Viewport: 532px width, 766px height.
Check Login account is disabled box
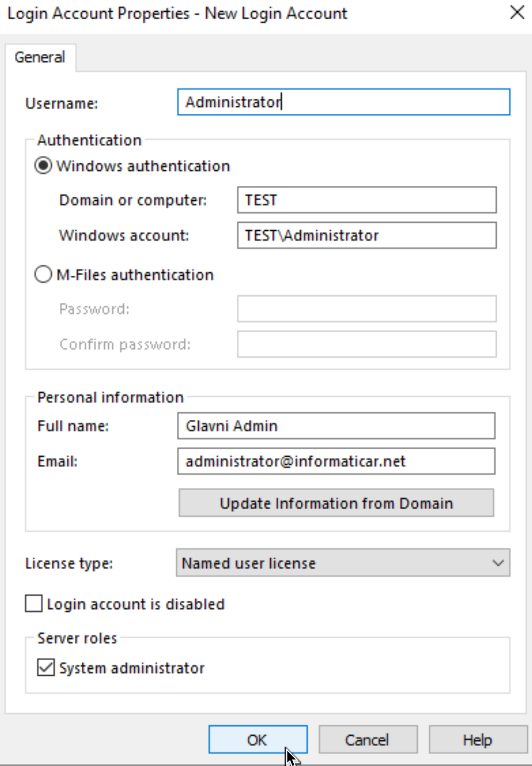coord(34,604)
